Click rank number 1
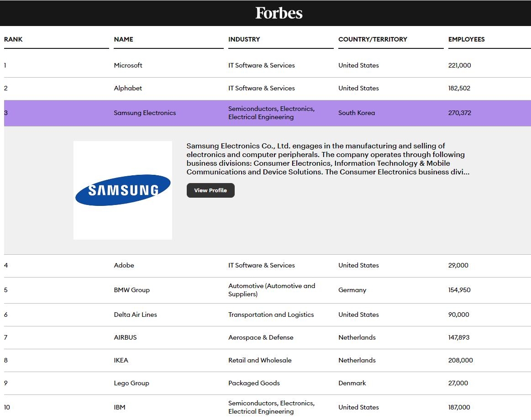This screenshot has height=420, width=531. (x=5, y=65)
